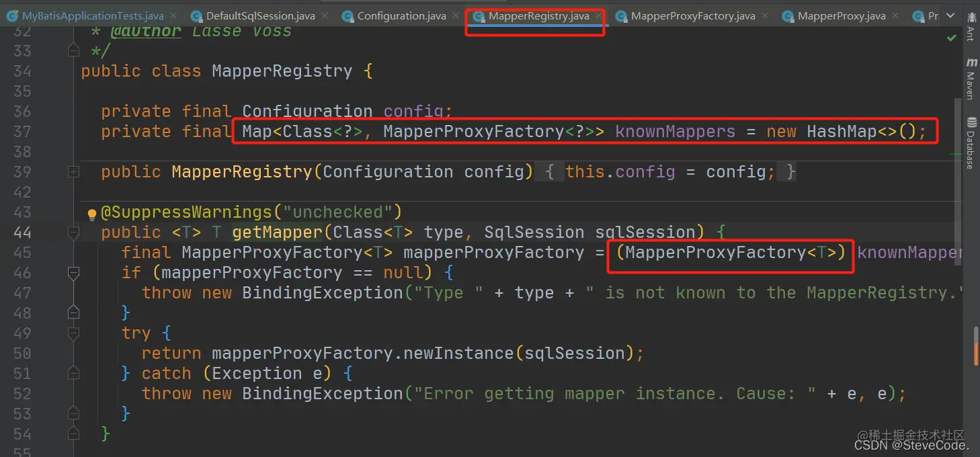
Task: Click the knownMappers field name on line 37
Action: (x=676, y=132)
